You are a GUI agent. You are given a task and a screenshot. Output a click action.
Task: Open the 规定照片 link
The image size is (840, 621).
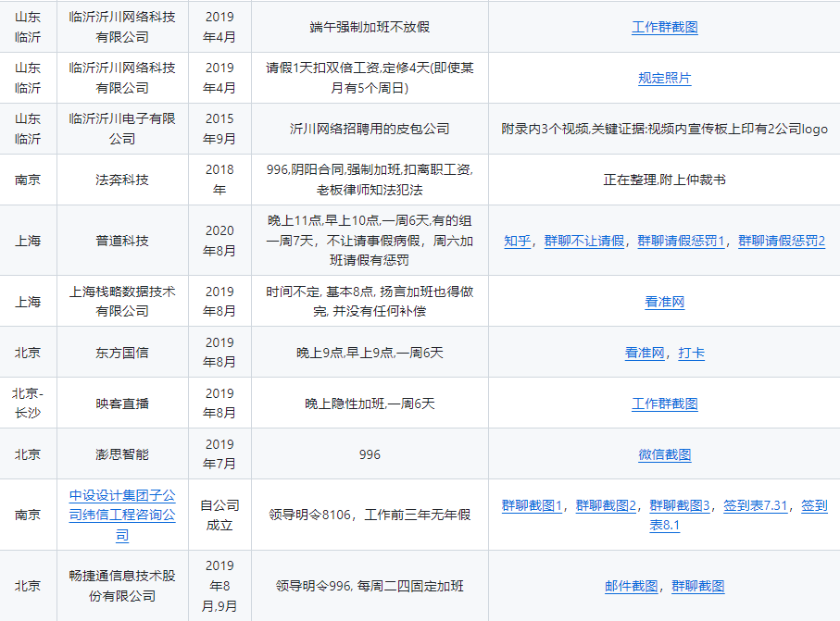click(664, 78)
